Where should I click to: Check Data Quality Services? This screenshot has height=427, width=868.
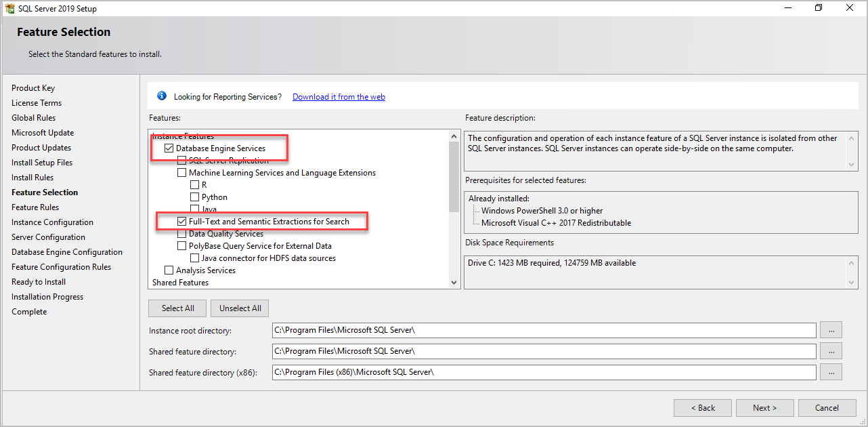point(181,233)
